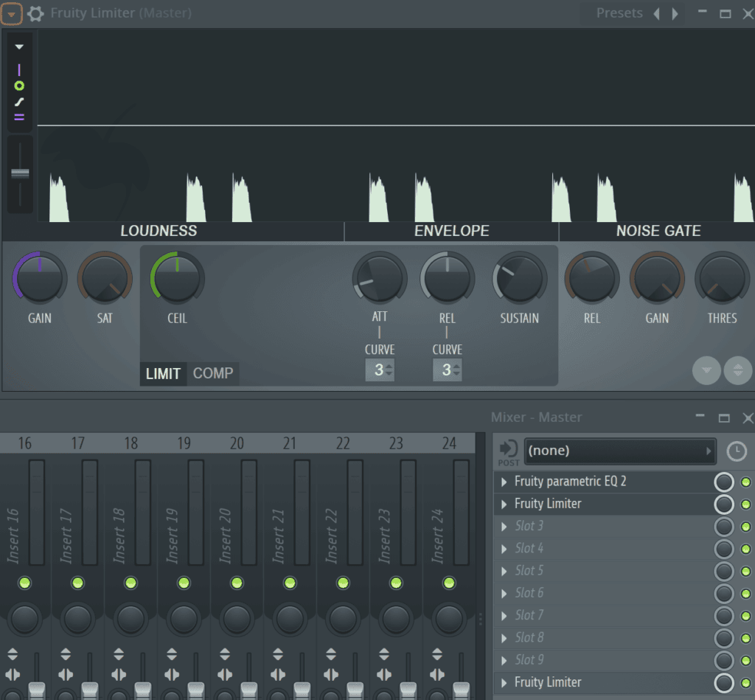The width and height of the screenshot is (755, 700).
Task: Click the Noise Gate THRES knob
Action: (x=722, y=277)
